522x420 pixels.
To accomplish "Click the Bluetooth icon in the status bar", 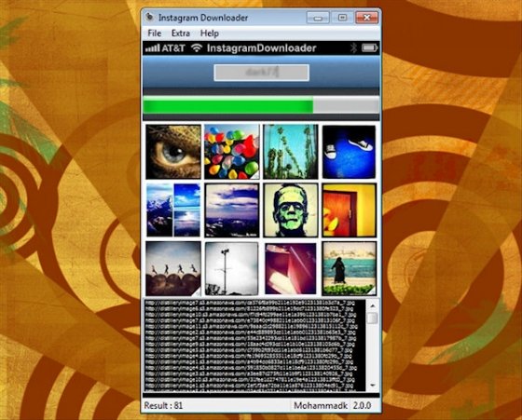I will (x=353, y=48).
